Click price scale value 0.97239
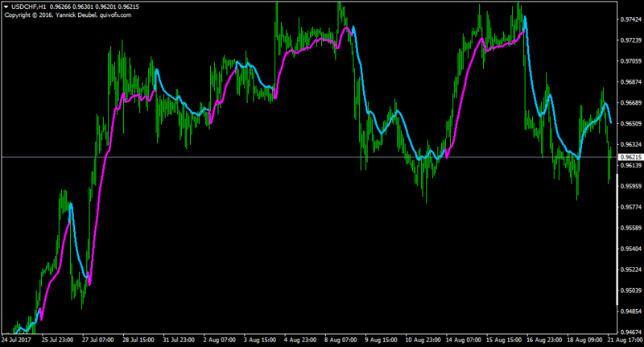644x347 pixels. click(631, 40)
